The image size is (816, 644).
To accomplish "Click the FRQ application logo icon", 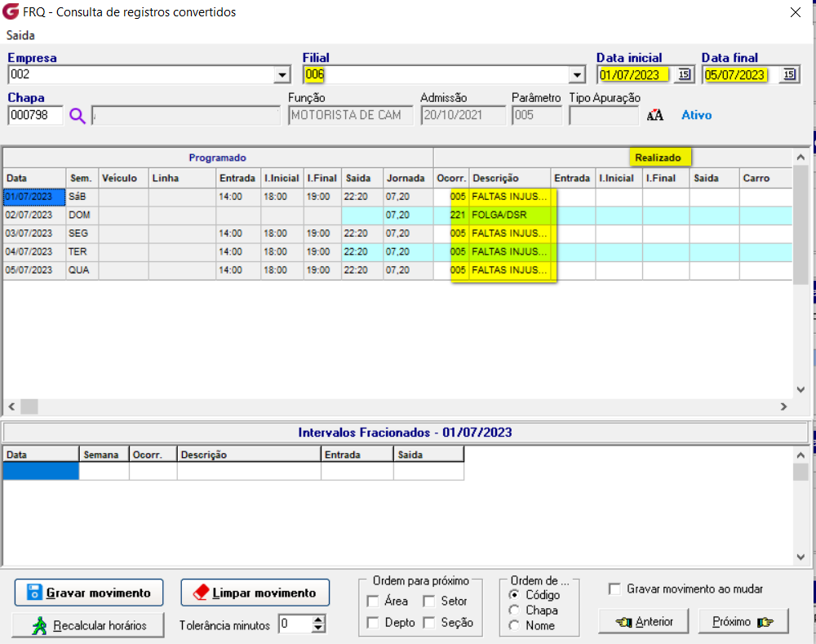I will coord(11,11).
